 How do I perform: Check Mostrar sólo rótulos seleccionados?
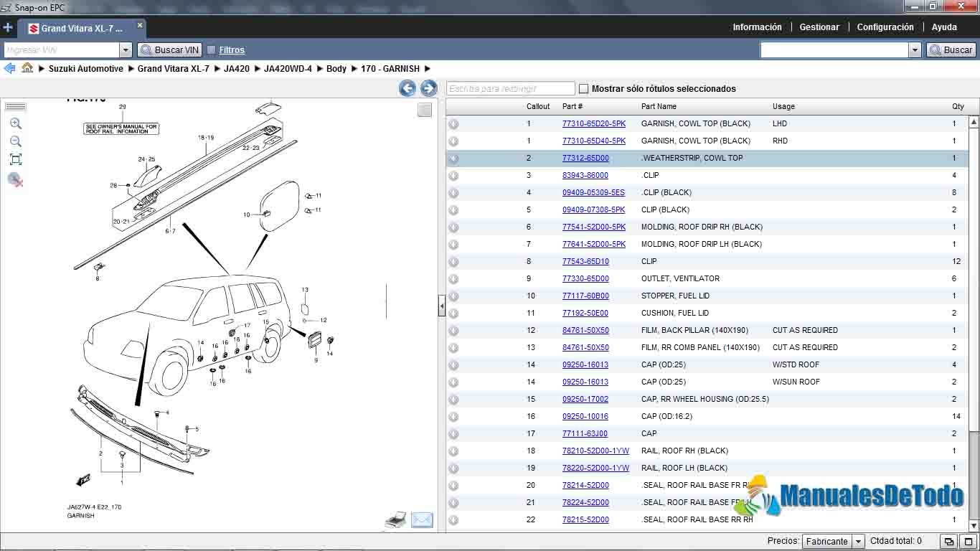click(583, 89)
